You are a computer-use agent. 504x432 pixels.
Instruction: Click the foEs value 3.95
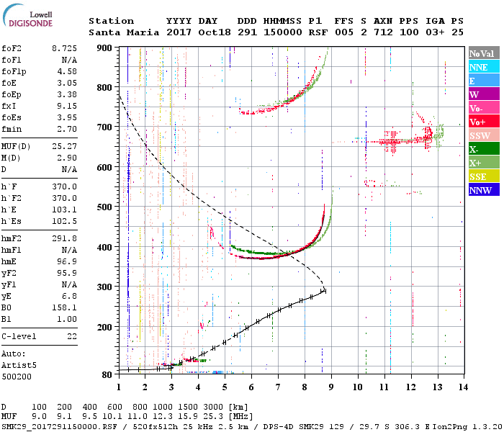[x=67, y=118]
